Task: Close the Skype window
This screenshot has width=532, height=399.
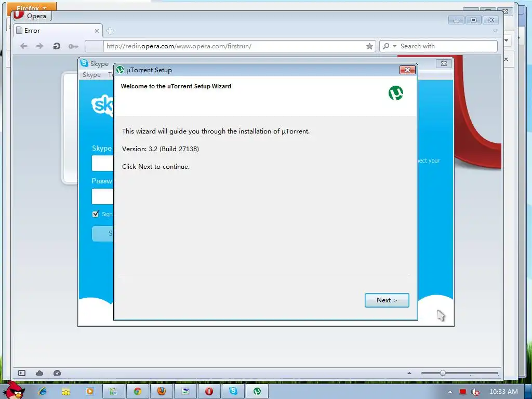Action: pyautogui.click(x=444, y=63)
